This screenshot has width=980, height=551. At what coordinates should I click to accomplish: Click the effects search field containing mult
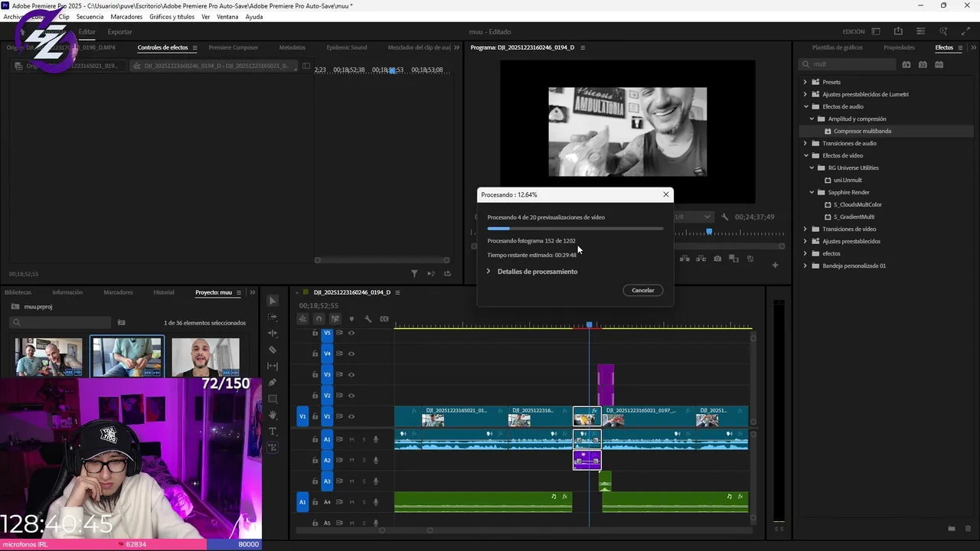(848, 64)
